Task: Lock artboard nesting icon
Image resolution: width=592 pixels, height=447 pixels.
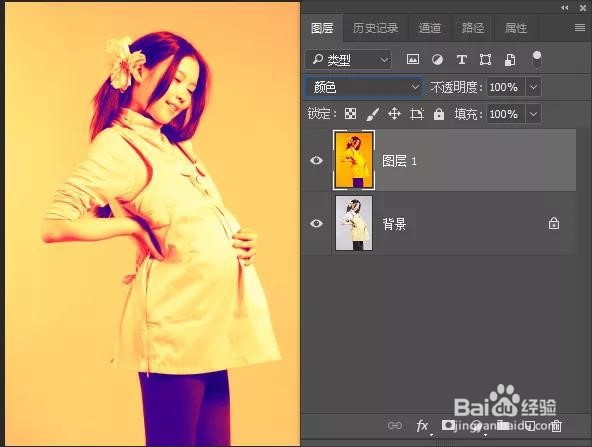Action: pos(416,114)
